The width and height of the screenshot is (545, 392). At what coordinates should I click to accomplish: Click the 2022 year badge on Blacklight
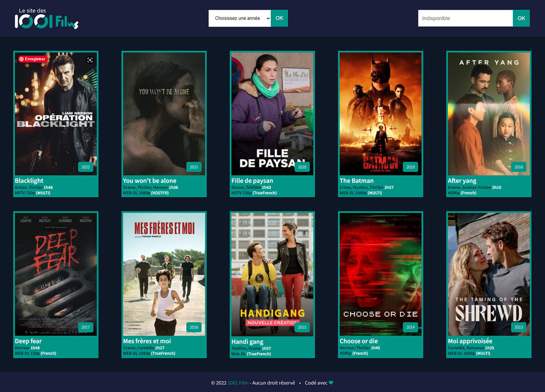tap(86, 167)
